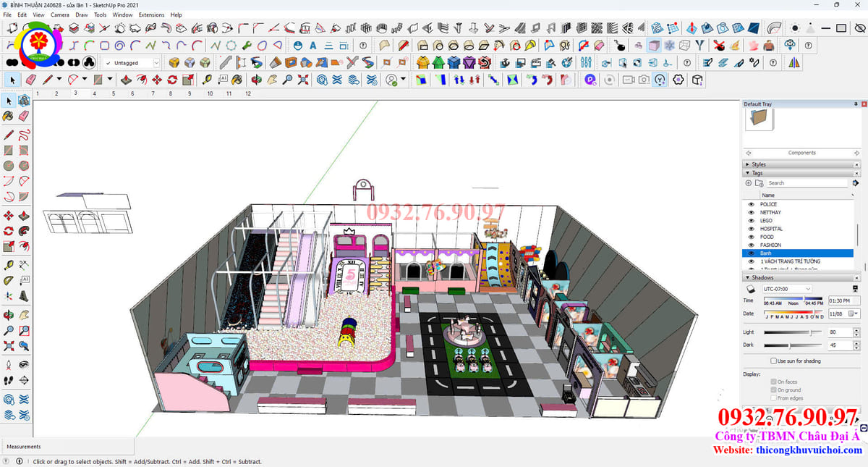The image size is (868, 467).
Task: Choose the Pan hand tool in the top toolbar
Action: click(x=272, y=80)
